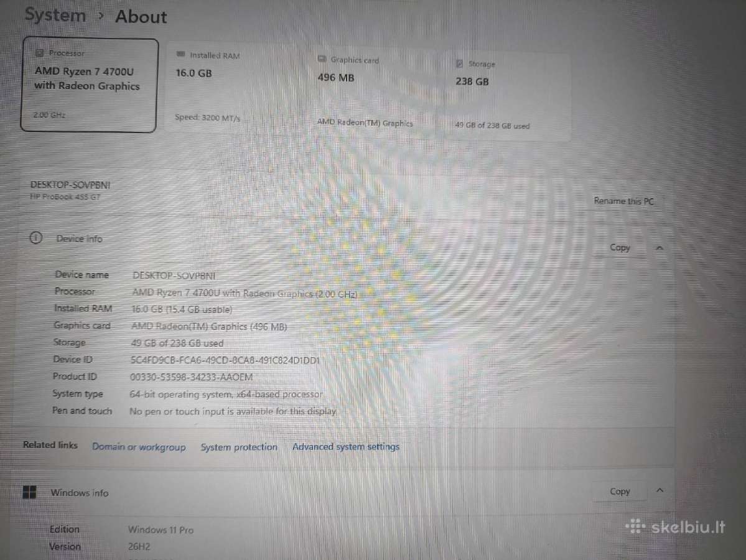Viewport: 746px width, 560px height.
Task: Click Rename this PC button
Action: tap(623, 201)
